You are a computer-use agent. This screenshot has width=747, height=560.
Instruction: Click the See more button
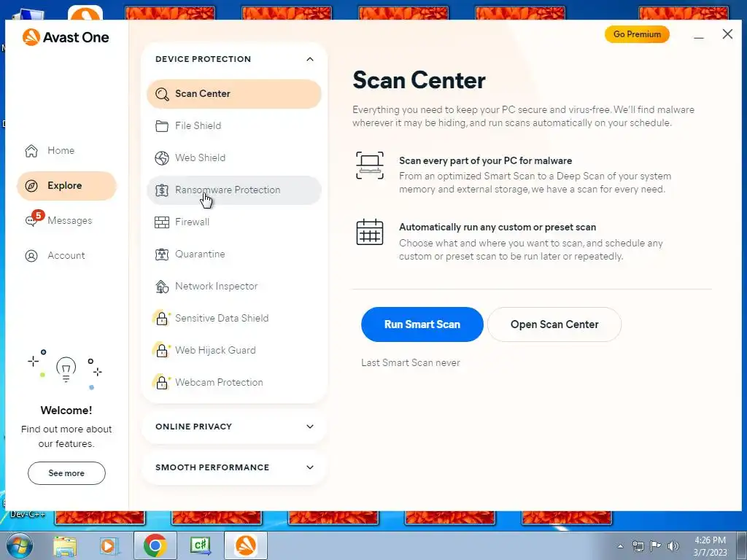[66, 473]
